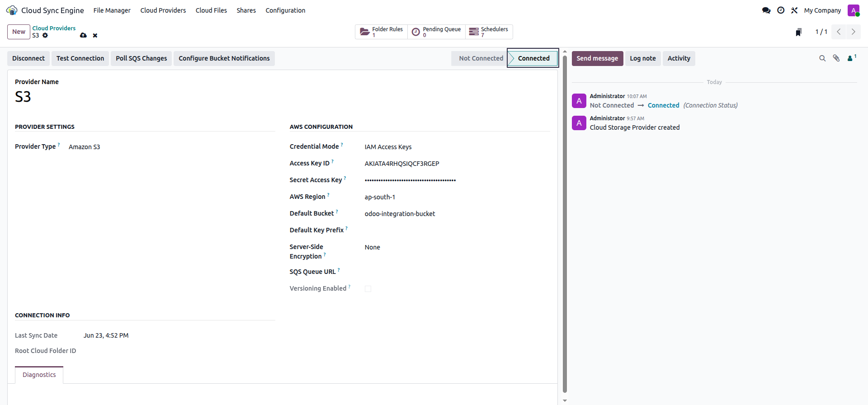Open the Shares menu
This screenshot has width=868, height=405.
tap(246, 10)
